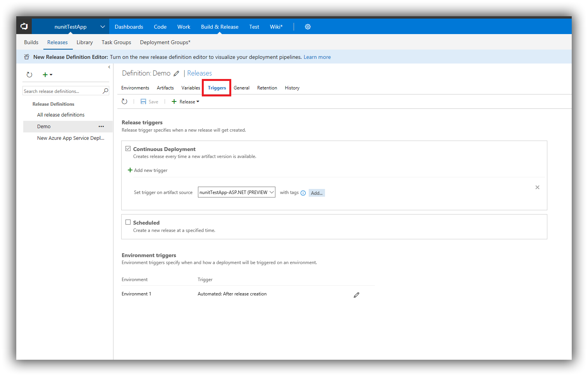
Task: Click the VSTS logo icon
Action: 24,26
